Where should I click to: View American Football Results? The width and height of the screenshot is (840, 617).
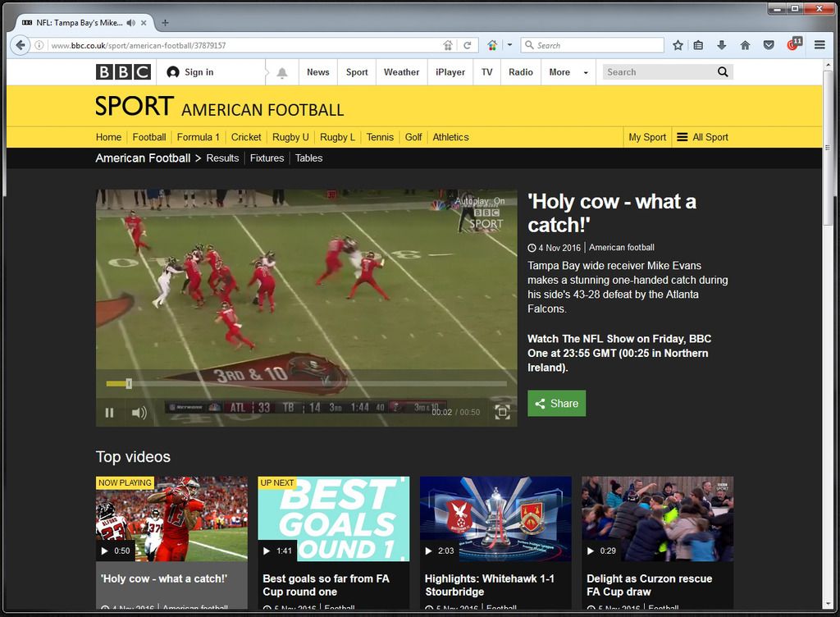point(222,158)
